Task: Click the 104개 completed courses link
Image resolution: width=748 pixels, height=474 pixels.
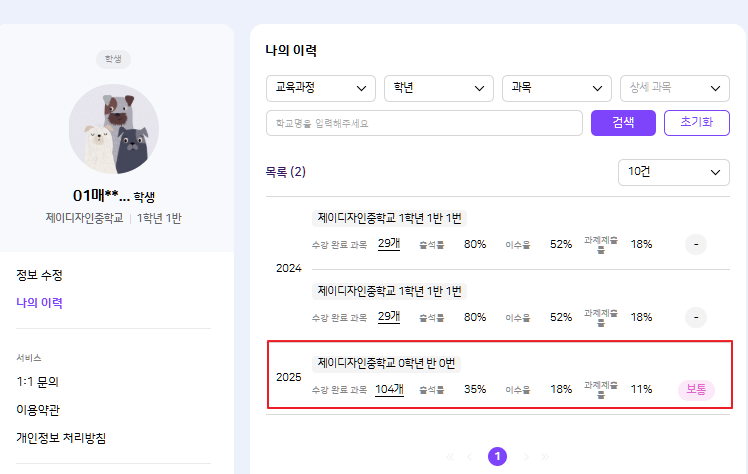Action: (389, 390)
